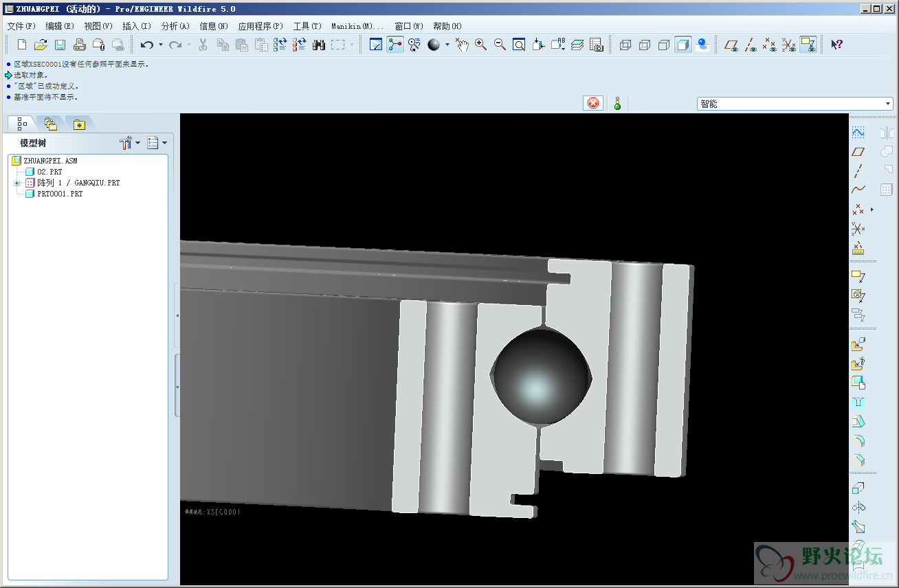Screen dimensions: 899x588
Task: Open the 插入(I) menu
Action: (137, 26)
